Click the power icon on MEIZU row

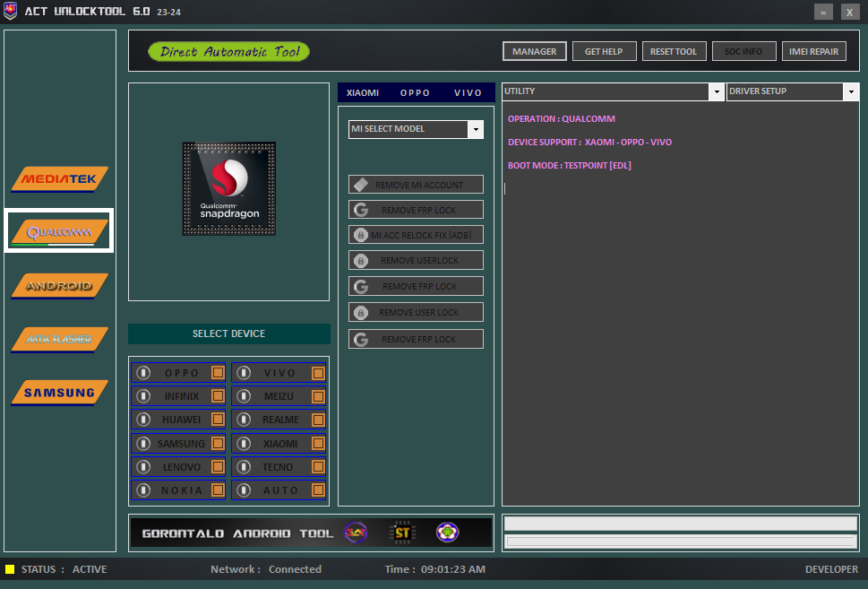[x=244, y=396]
